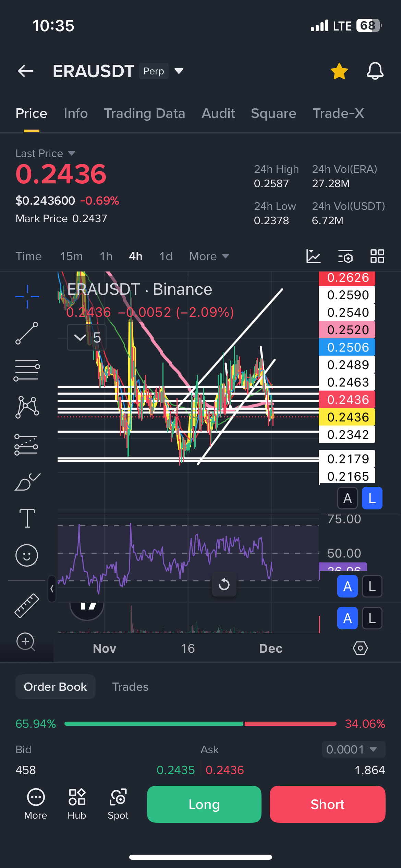Viewport: 401px width, 868px height.
Task: Select the 1h timeframe
Action: pyautogui.click(x=106, y=256)
